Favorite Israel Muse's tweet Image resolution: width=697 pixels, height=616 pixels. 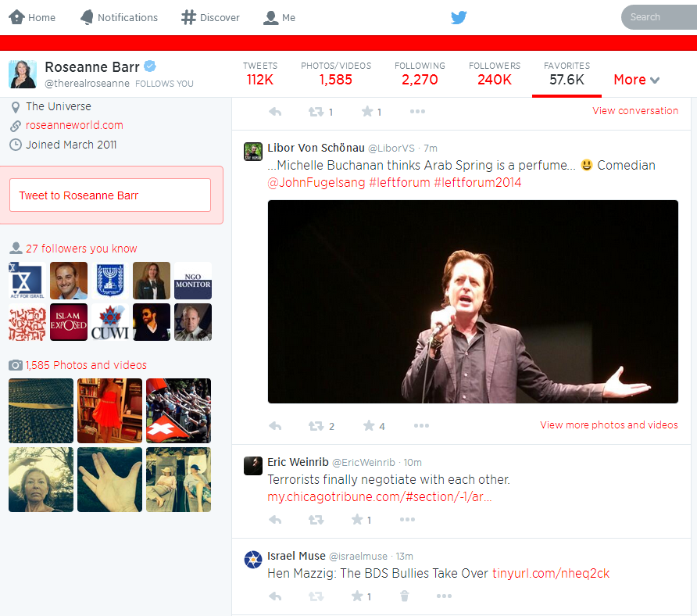(x=357, y=596)
